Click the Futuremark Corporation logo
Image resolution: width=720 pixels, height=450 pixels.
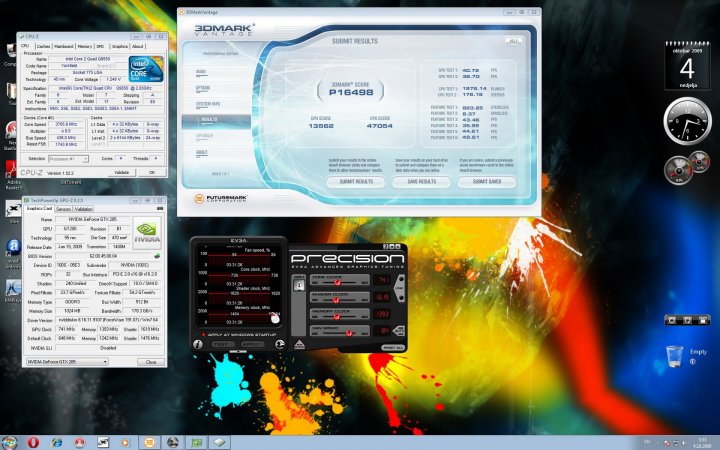pos(221,199)
